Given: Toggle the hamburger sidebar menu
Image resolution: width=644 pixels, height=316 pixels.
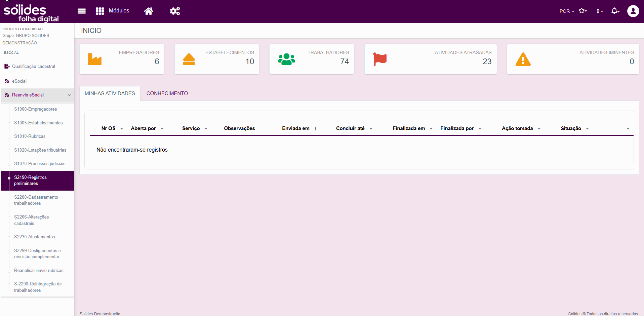Looking at the screenshot, I should coord(82,11).
